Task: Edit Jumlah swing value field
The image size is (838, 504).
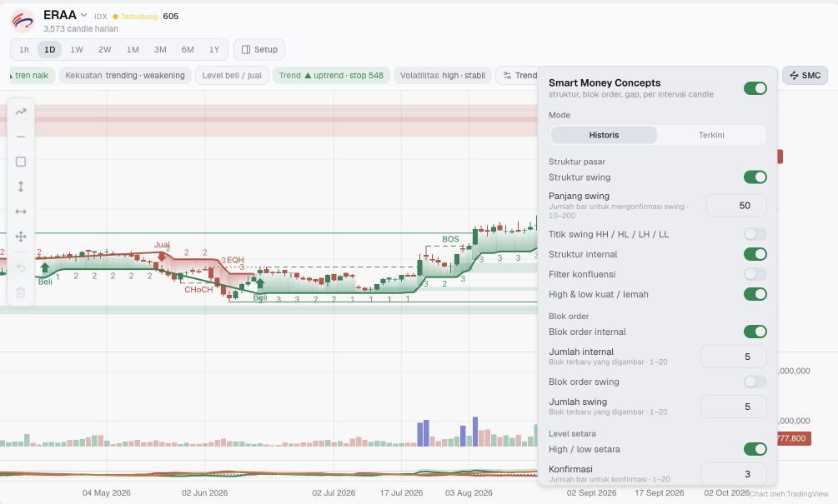Action: pyautogui.click(x=733, y=407)
